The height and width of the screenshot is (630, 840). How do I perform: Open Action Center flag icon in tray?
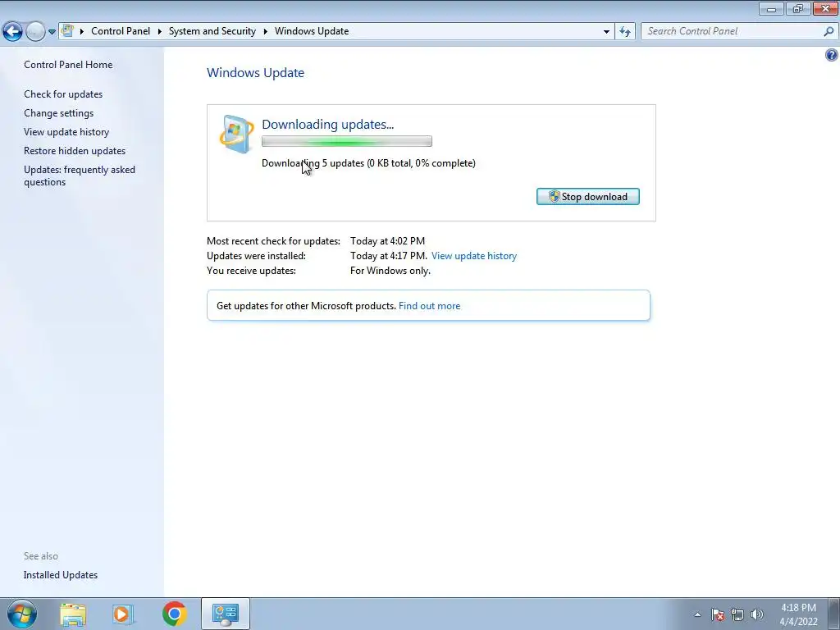click(717, 614)
